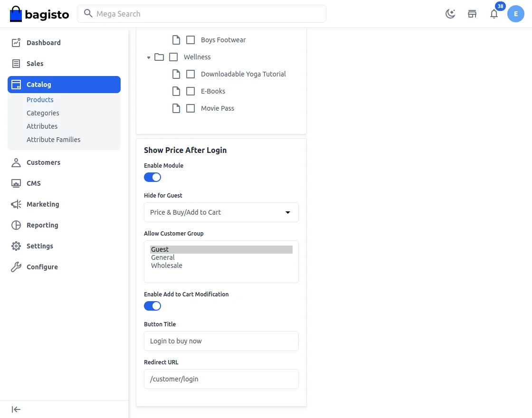532x418 pixels.
Task: Select Wholesale in Allow Customer Group
Action: click(x=166, y=265)
